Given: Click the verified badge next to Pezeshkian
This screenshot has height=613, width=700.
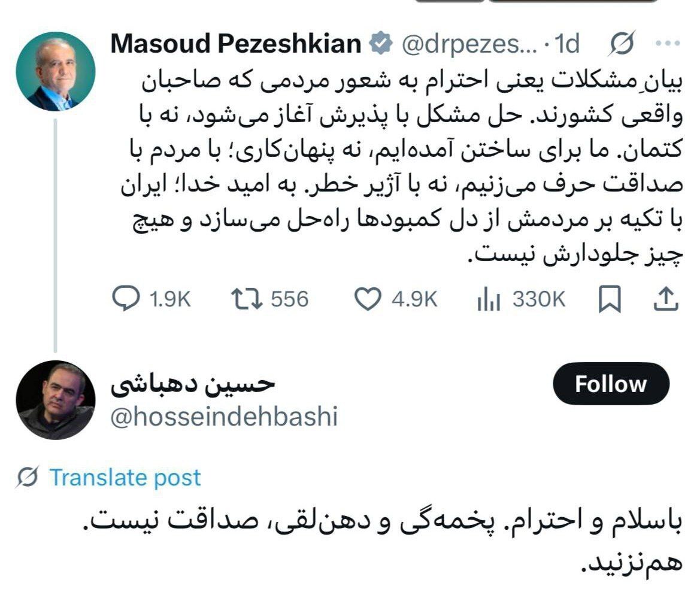Looking at the screenshot, I should [x=380, y=44].
